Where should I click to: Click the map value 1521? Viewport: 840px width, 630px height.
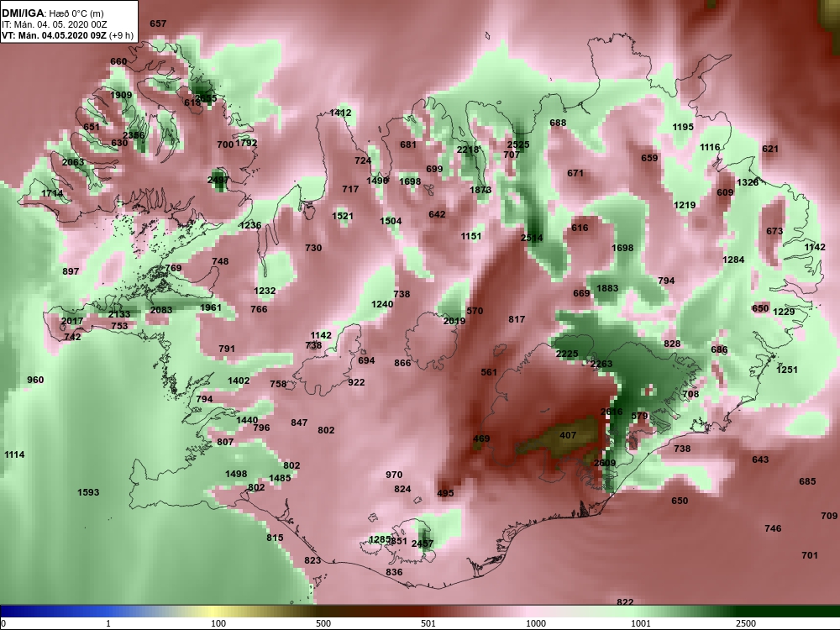click(x=343, y=216)
